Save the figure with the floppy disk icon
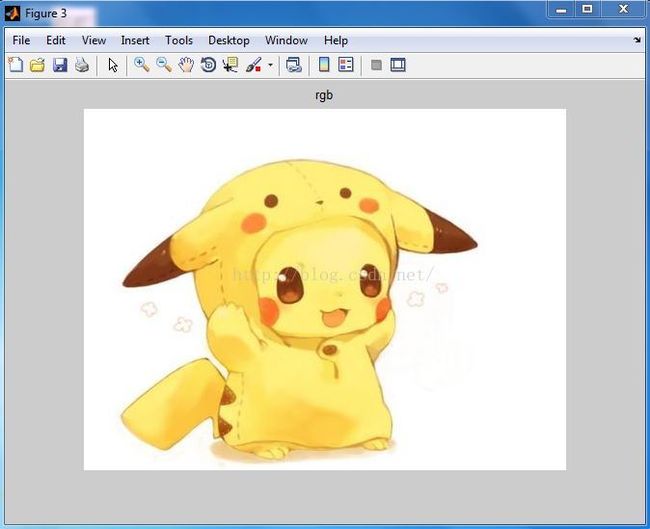This screenshot has height=529, width=650. (x=60, y=65)
